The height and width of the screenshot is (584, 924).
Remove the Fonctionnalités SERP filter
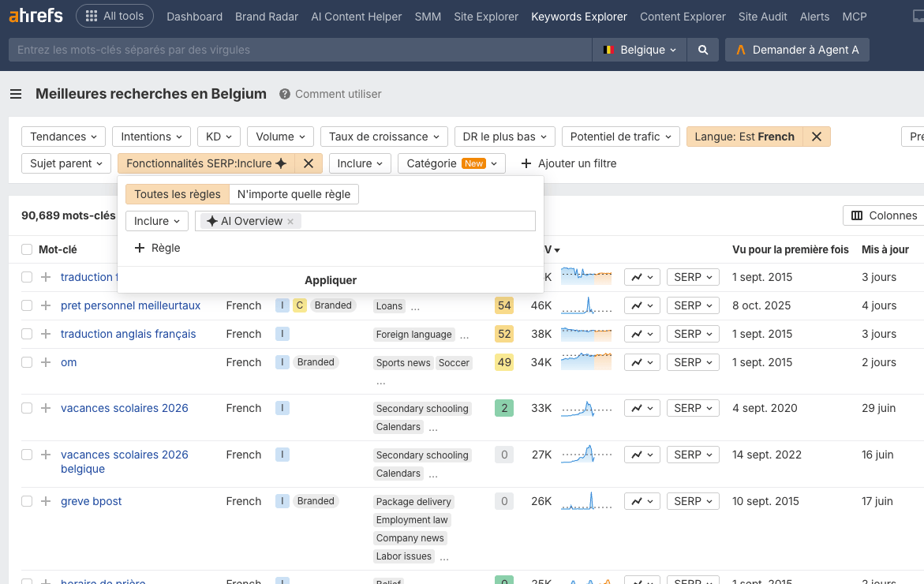tap(309, 164)
